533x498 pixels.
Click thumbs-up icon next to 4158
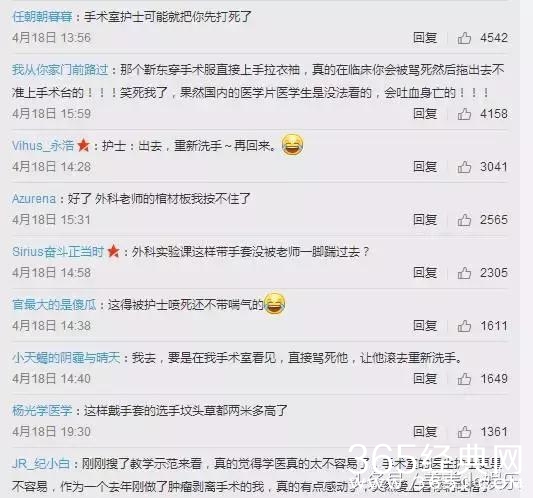[464, 114]
